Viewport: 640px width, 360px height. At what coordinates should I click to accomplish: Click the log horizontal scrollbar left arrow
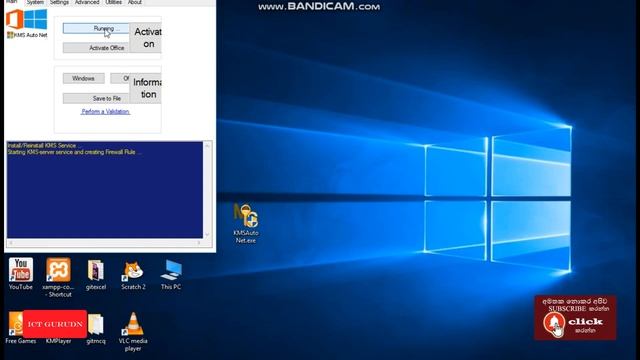click(x=11, y=243)
